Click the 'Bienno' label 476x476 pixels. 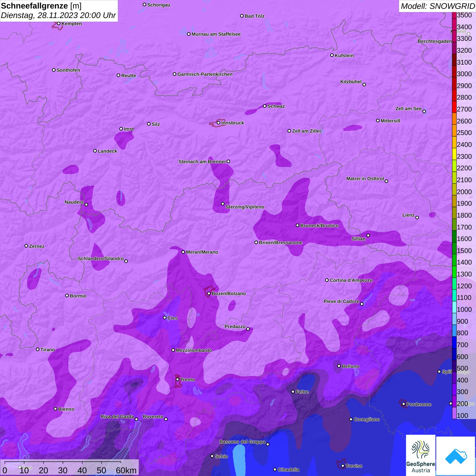[66, 409]
